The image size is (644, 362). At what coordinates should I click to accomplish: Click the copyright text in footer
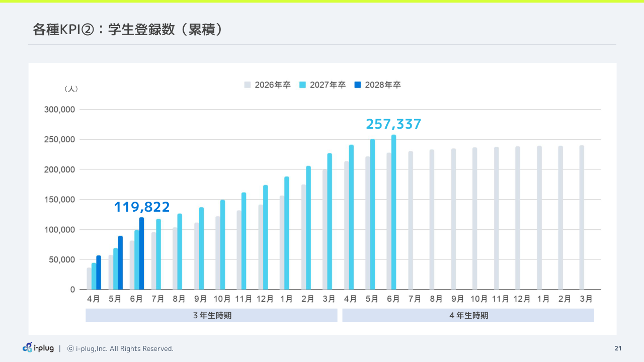(x=120, y=348)
